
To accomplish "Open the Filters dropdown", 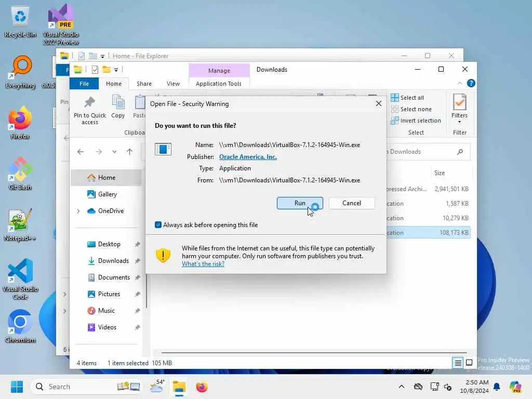I will click(459, 109).
